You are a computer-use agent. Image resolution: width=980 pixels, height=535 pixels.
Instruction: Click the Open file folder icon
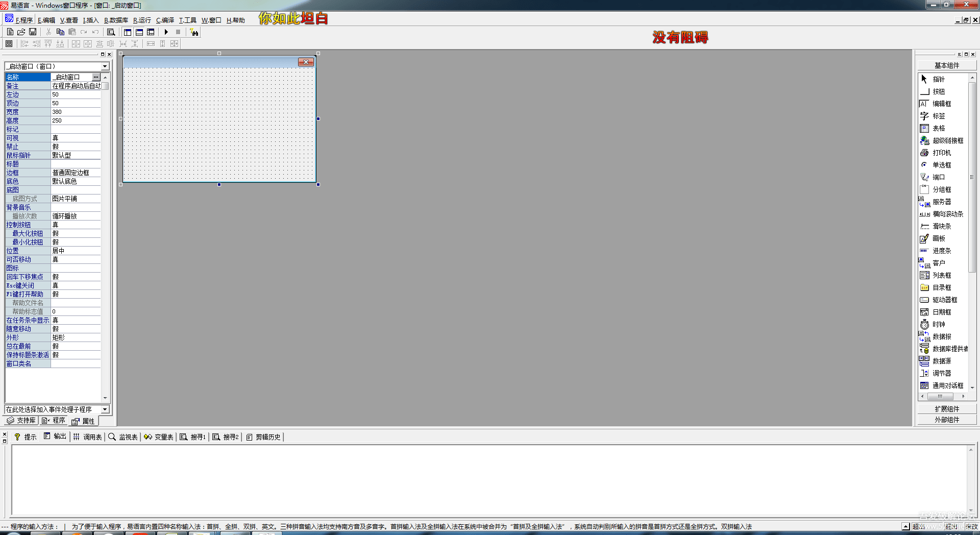(21, 32)
